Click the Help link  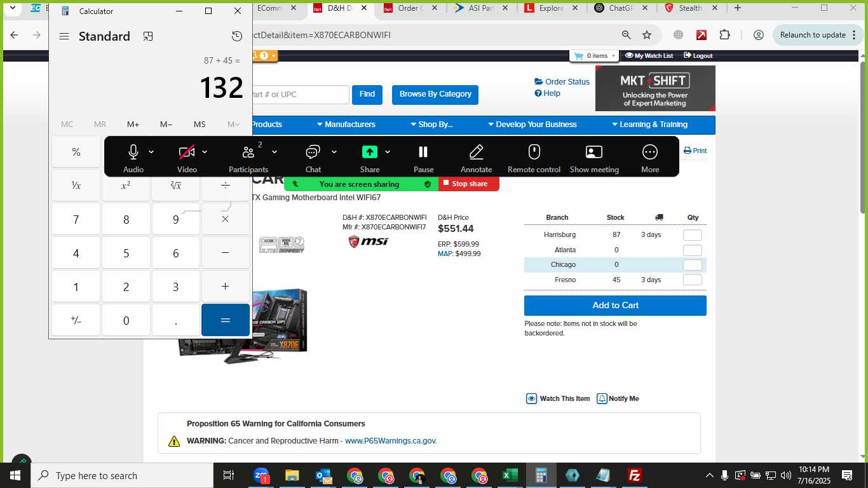[x=548, y=93]
